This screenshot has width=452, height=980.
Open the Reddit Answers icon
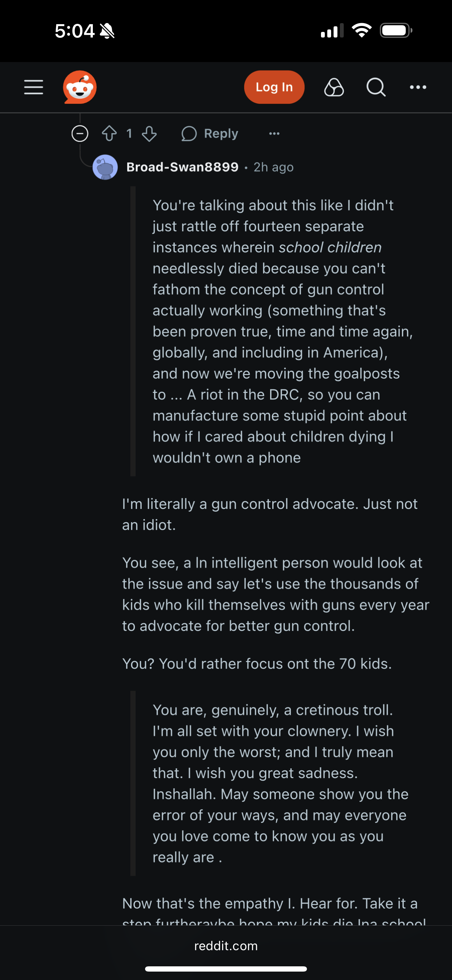click(334, 87)
